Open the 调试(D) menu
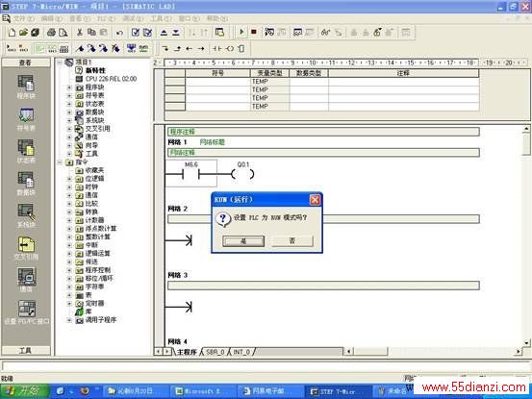 (x=133, y=18)
